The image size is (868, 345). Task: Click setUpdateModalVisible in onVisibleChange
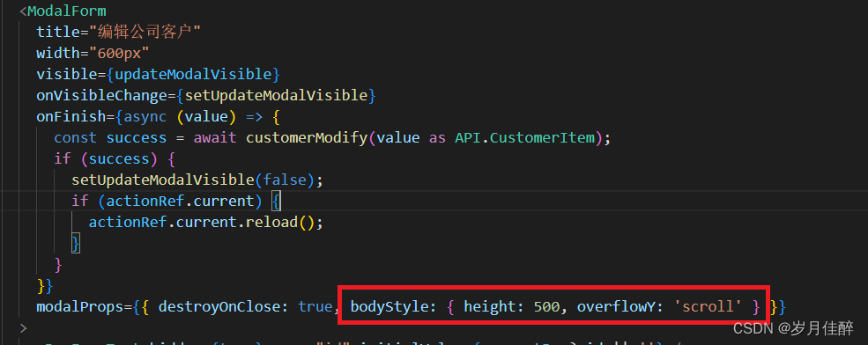[276, 95]
